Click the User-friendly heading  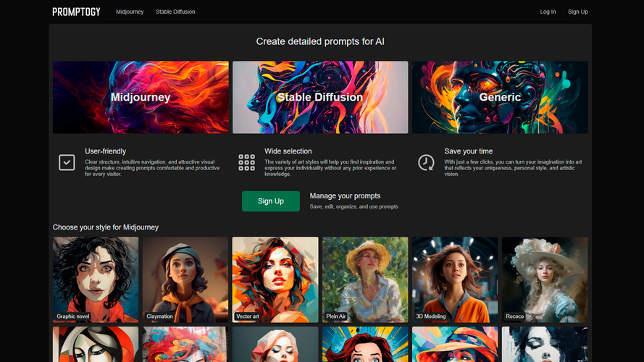pyautogui.click(x=106, y=151)
